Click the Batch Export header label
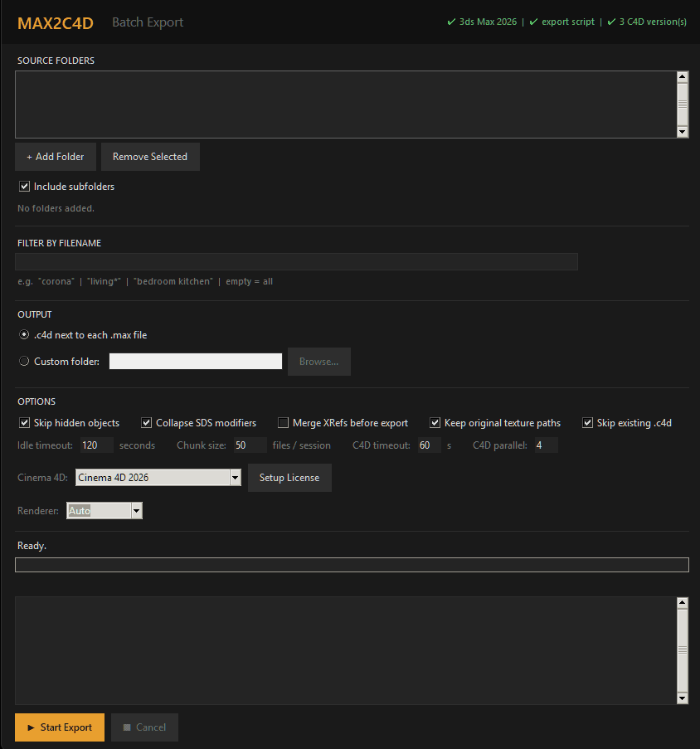Image resolution: width=700 pixels, height=749 pixels. click(148, 22)
